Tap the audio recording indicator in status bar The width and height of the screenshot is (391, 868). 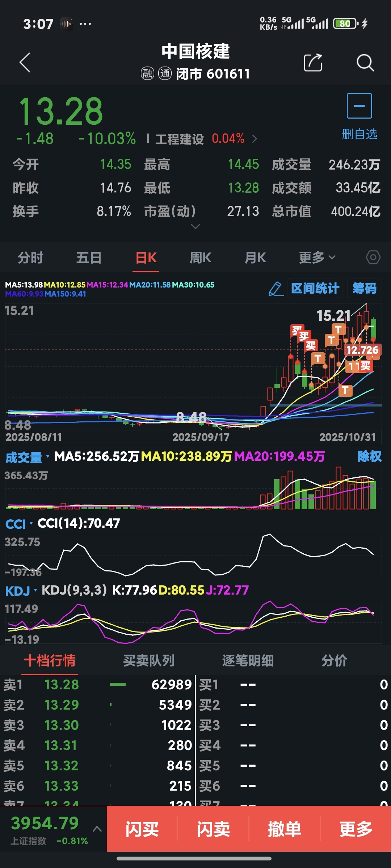[x=67, y=24]
